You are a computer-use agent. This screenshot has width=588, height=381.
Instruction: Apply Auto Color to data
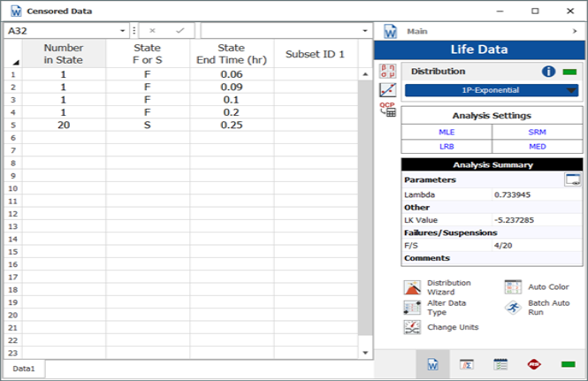pos(513,287)
